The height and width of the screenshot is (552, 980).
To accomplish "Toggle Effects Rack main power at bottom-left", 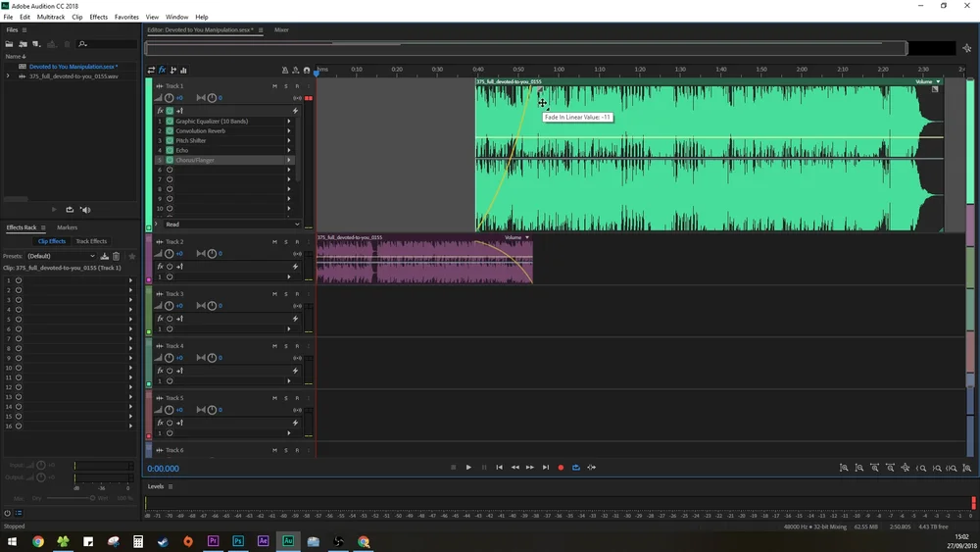I will click(8, 513).
